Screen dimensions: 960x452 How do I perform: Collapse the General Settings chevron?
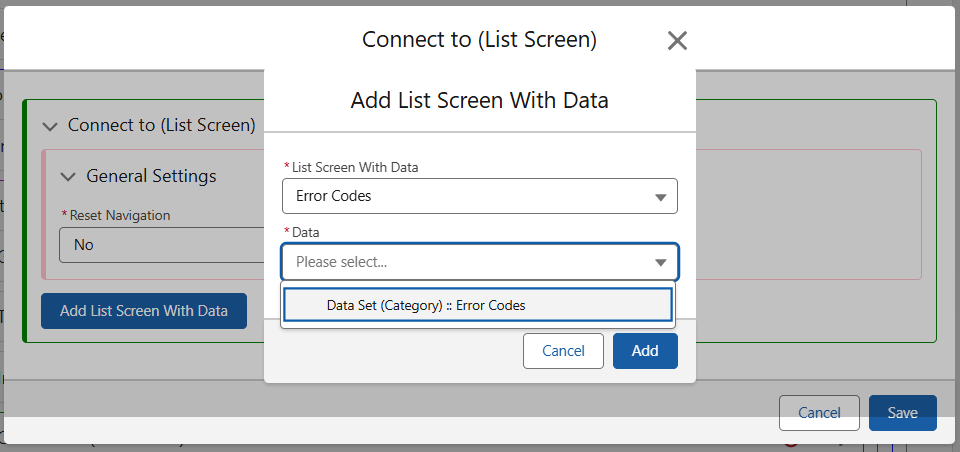point(68,177)
